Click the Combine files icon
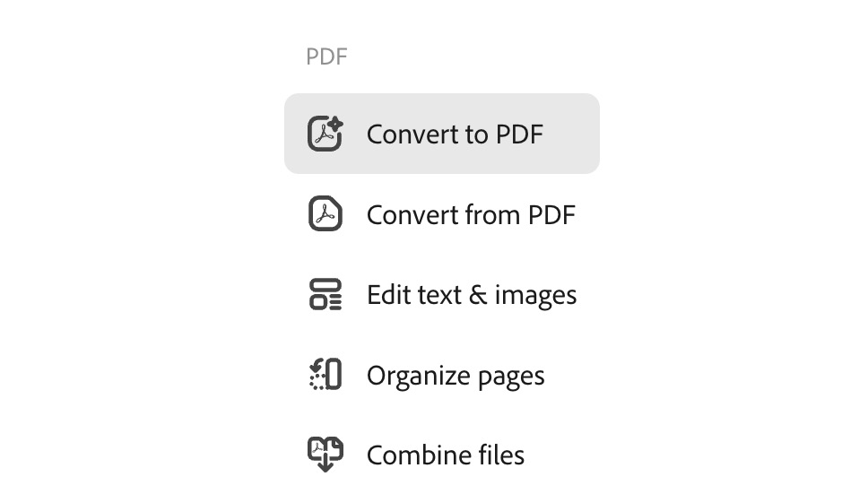The image size is (868, 494). [325, 455]
